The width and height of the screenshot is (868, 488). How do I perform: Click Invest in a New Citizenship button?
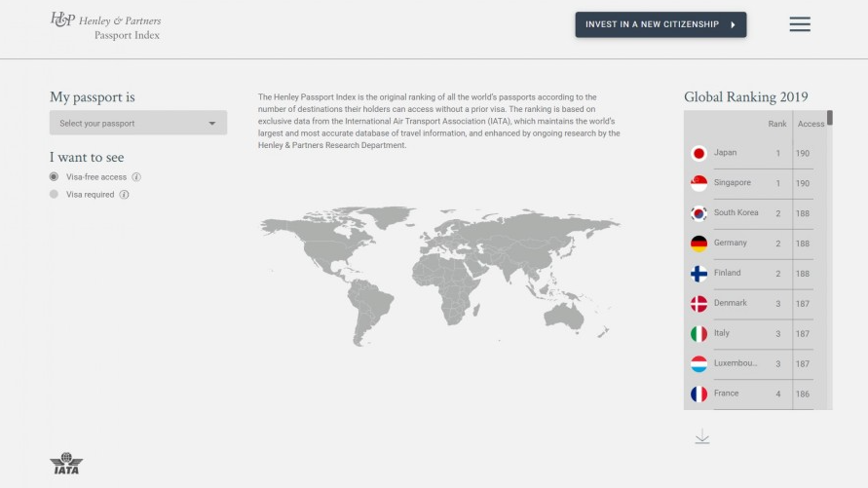(660, 25)
